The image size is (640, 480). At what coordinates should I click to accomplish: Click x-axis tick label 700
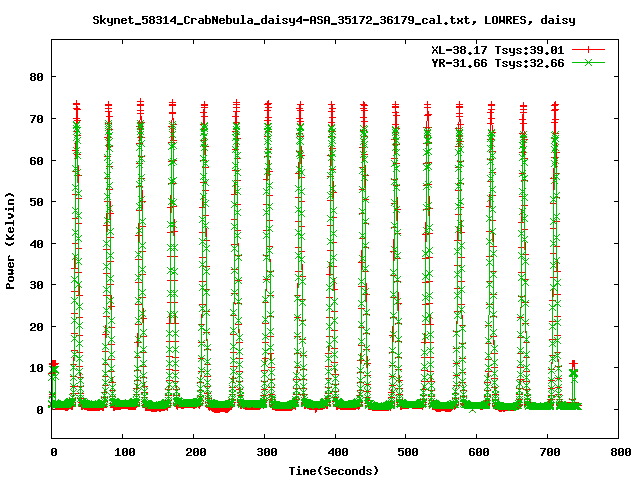click(x=550, y=452)
